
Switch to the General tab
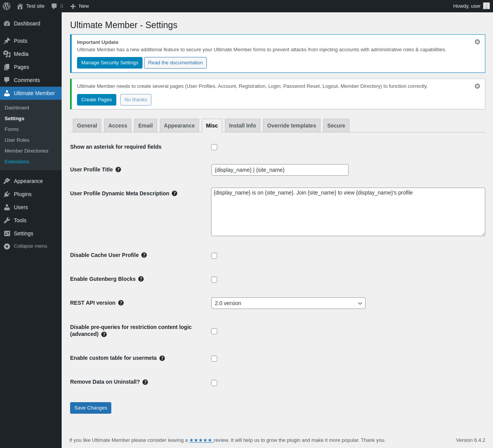pyautogui.click(x=87, y=126)
